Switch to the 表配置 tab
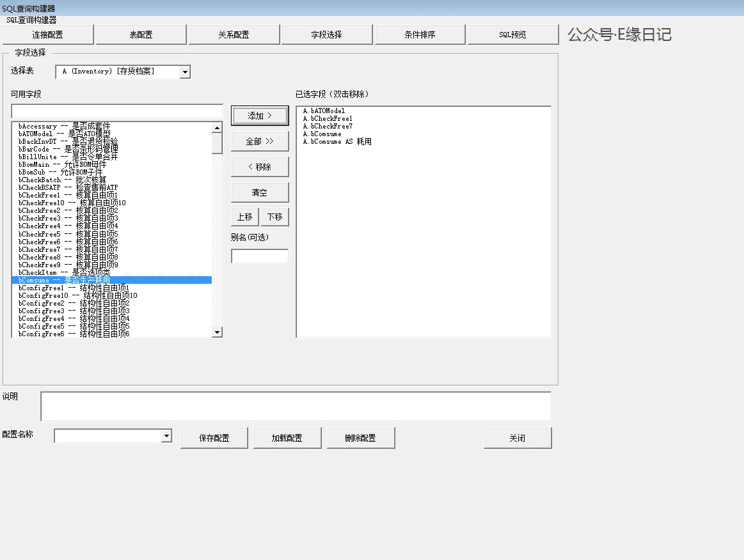Image resolution: width=744 pixels, height=560 pixels. click(141, 35)
